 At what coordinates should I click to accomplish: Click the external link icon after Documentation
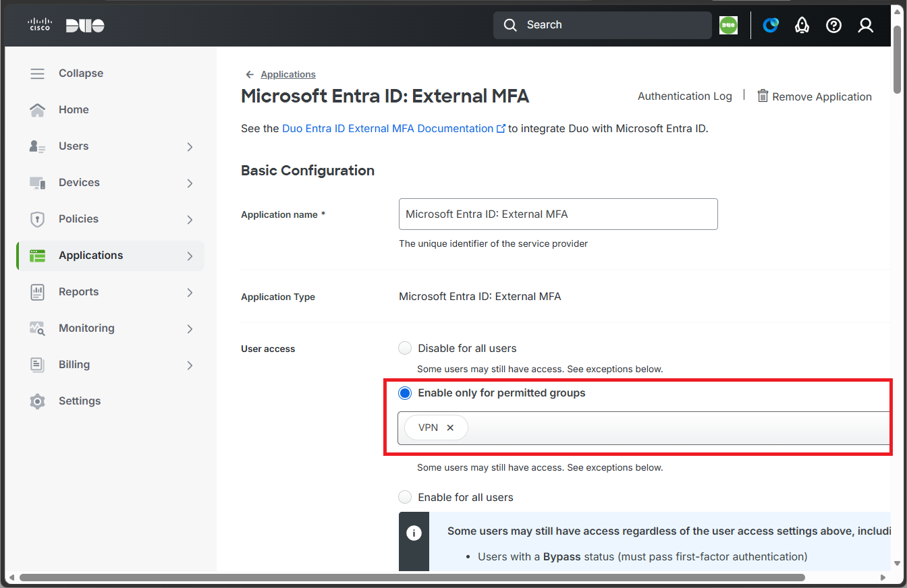(x=501, y=128)
